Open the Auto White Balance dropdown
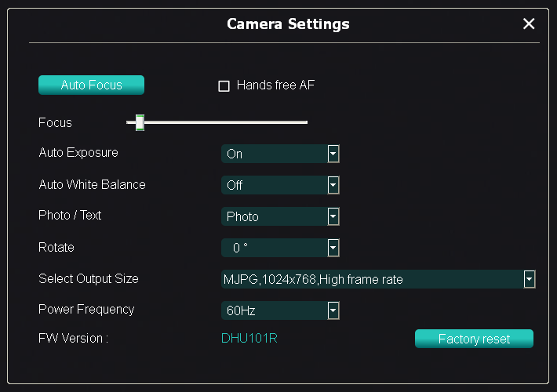Viewport: 557px width, 392px height. coord(280,185)
